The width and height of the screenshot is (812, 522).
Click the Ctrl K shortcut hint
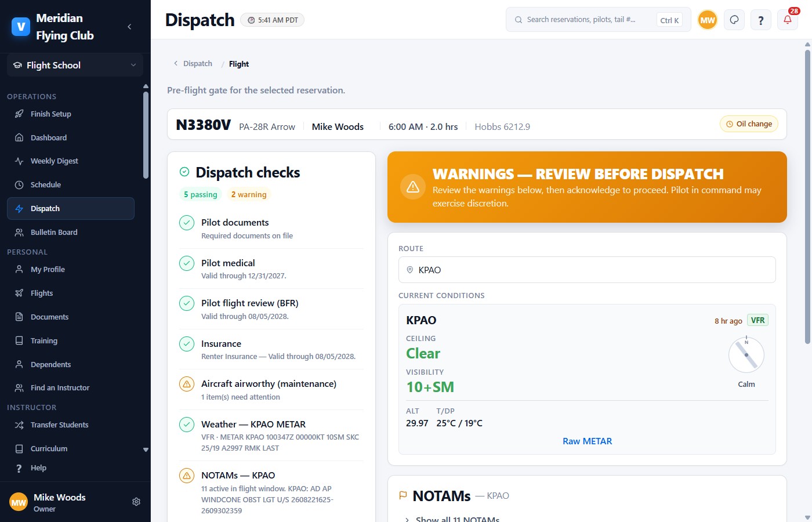669,20
